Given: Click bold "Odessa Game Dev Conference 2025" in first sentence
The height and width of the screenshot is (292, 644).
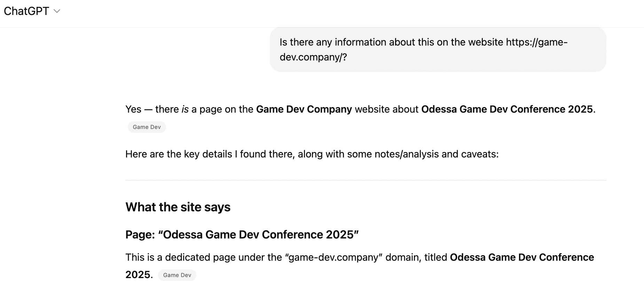Looking at the screenshot, I should tap(506, 109).
